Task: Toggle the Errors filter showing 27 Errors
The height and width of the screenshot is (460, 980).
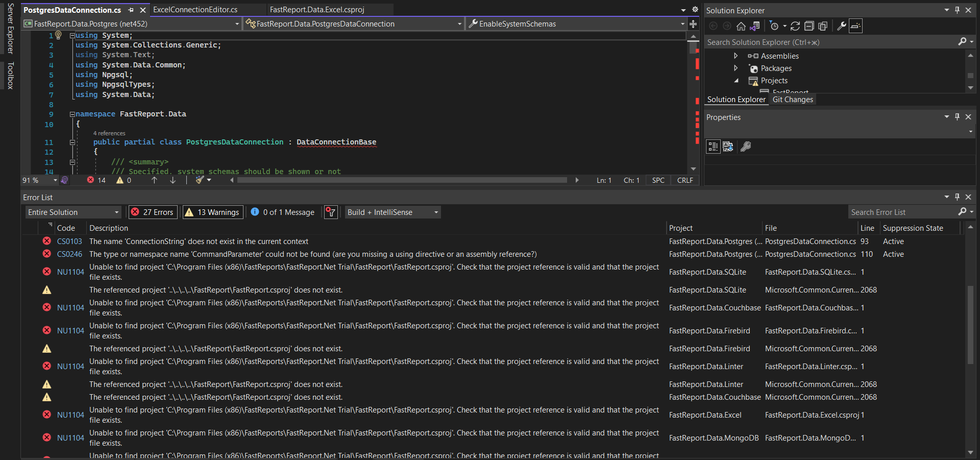Action: [153, 212]
